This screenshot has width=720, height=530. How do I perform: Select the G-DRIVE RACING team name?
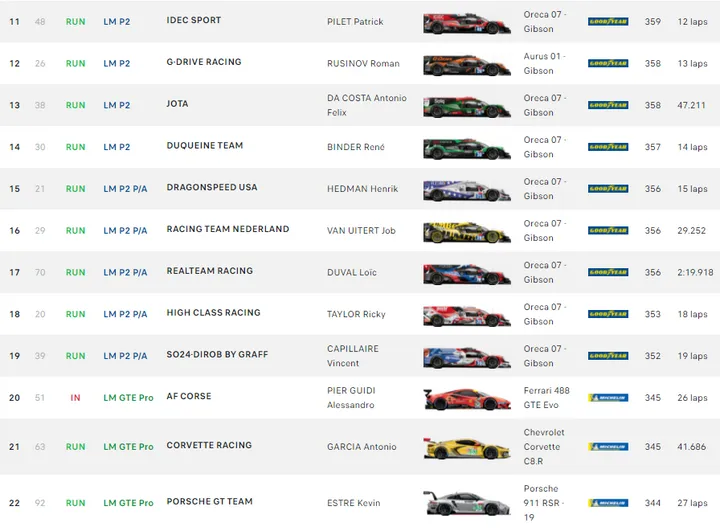pos(204,62)
